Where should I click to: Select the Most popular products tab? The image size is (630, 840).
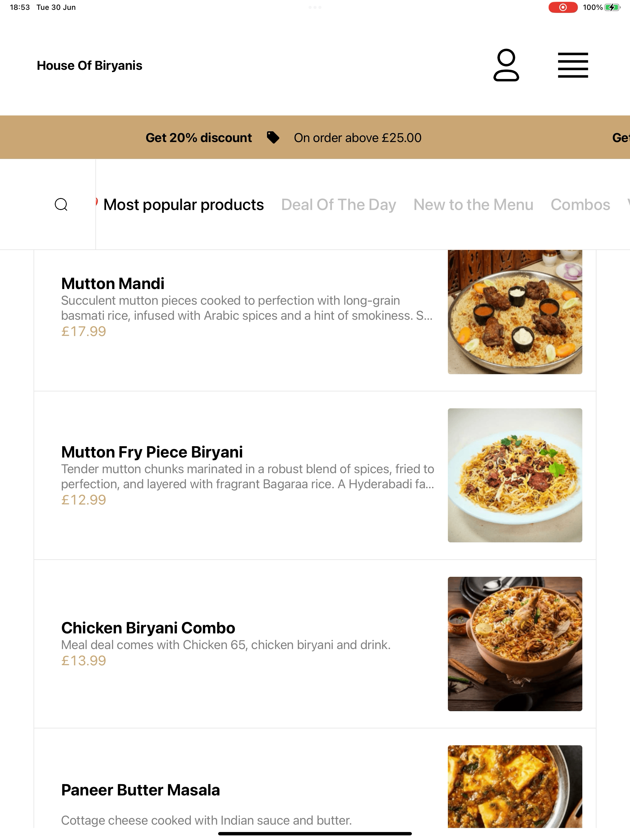point(184,205)
